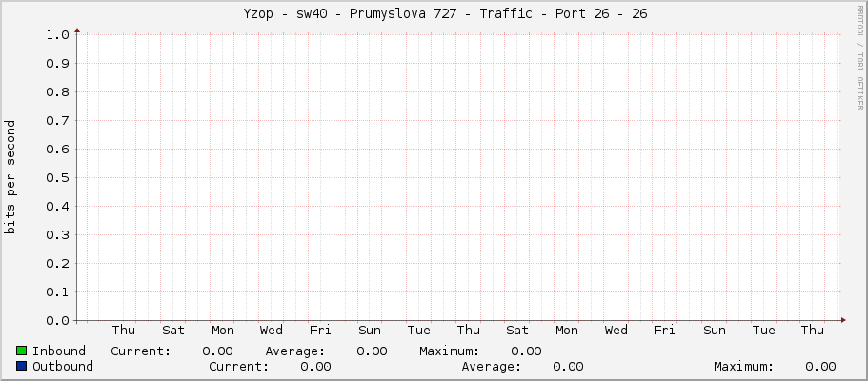Click the first Fri label on the time axis
The width and height of the screenshot is (868, 381).
320,331
